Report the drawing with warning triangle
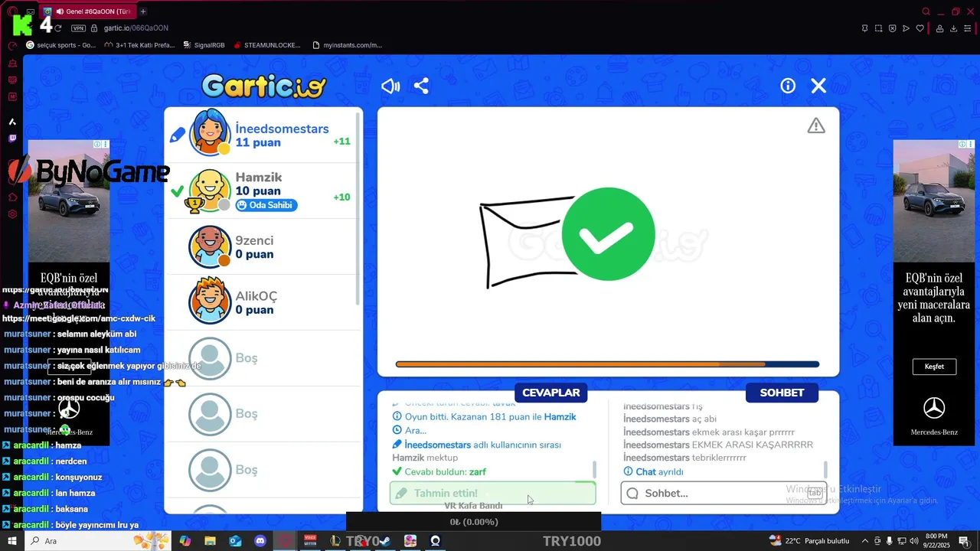 [816, 126]
